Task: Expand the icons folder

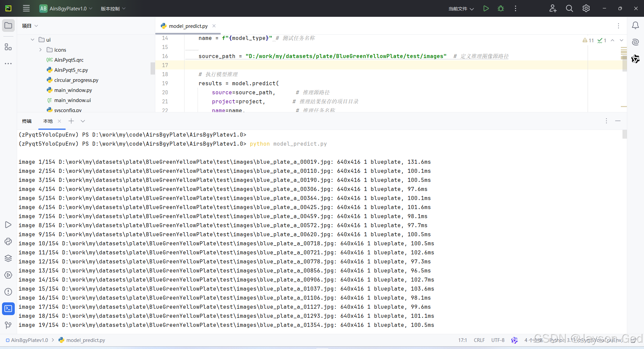Action: (x=40, y=50)
